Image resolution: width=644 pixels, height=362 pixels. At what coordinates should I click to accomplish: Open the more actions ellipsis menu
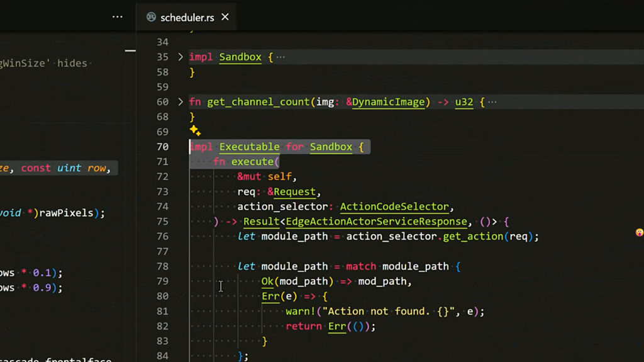[x=118, y=17]
